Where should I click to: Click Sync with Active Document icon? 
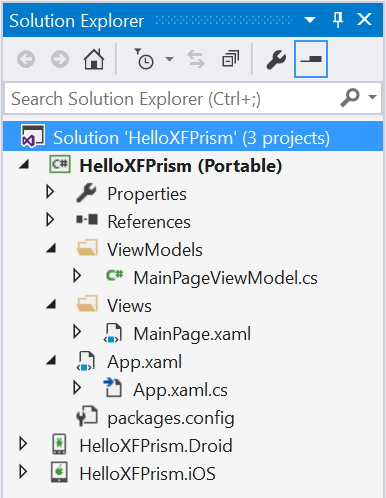point(196,59)
